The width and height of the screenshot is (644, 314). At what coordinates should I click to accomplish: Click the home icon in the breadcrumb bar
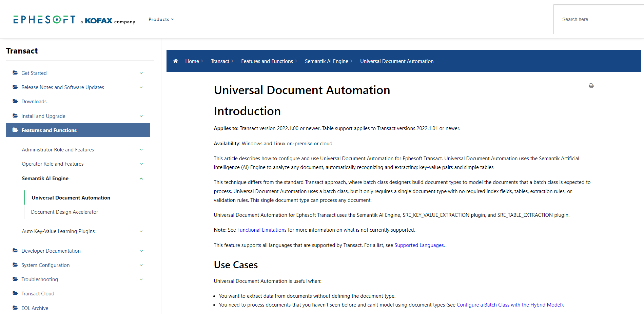176,61
